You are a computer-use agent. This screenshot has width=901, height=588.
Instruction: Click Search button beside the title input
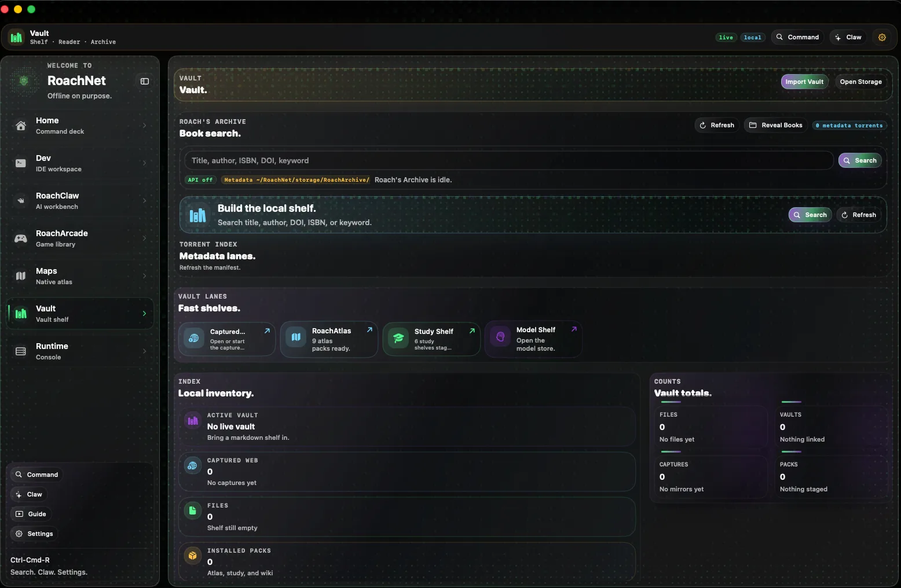tap(860, 160)
